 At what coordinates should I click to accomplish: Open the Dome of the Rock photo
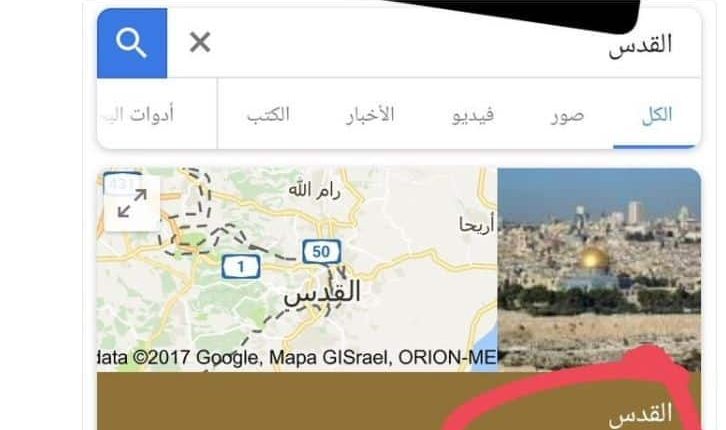click(599, 269)
